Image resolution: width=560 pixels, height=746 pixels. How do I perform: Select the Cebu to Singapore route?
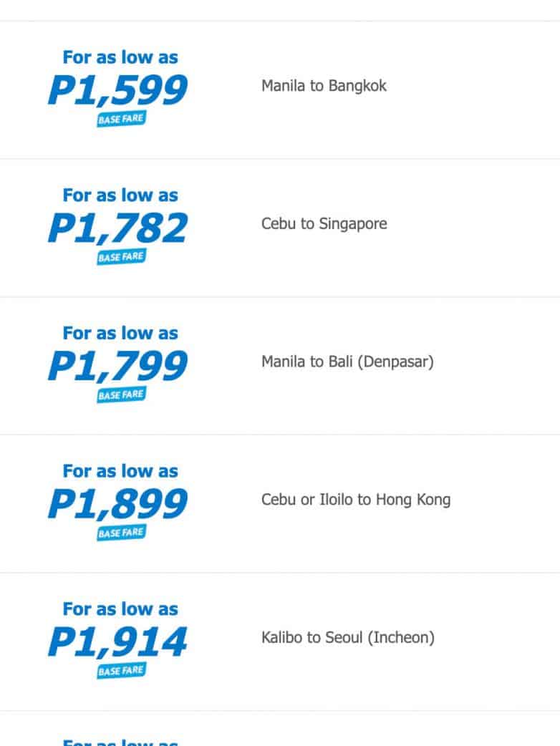324,224
